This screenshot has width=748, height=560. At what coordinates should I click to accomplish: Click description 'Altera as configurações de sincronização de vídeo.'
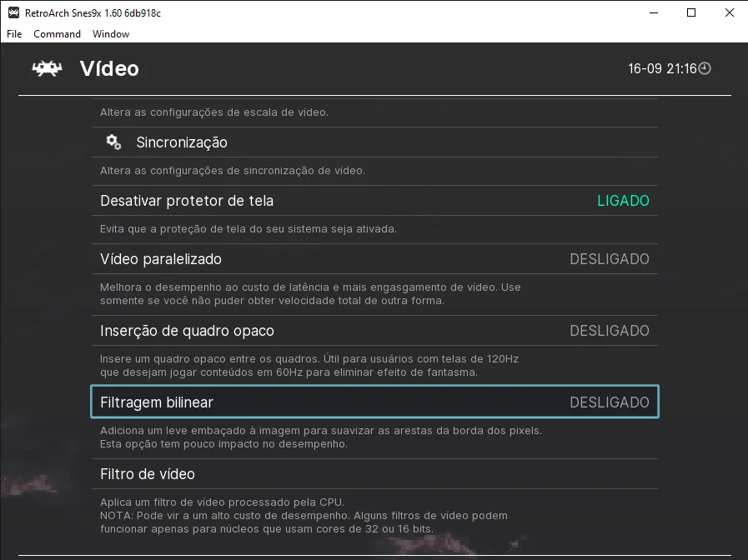pyautogui.click(x=233, y=171)
